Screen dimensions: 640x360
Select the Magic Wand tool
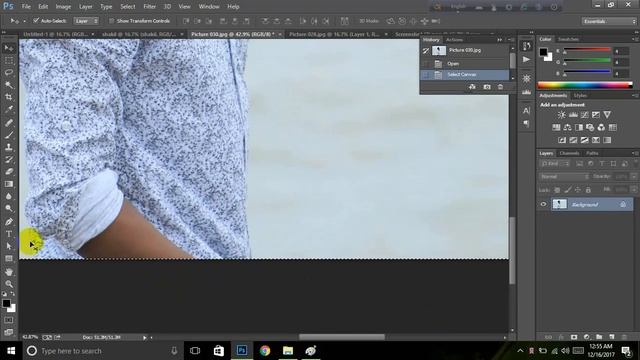click(x=9, y=85)
